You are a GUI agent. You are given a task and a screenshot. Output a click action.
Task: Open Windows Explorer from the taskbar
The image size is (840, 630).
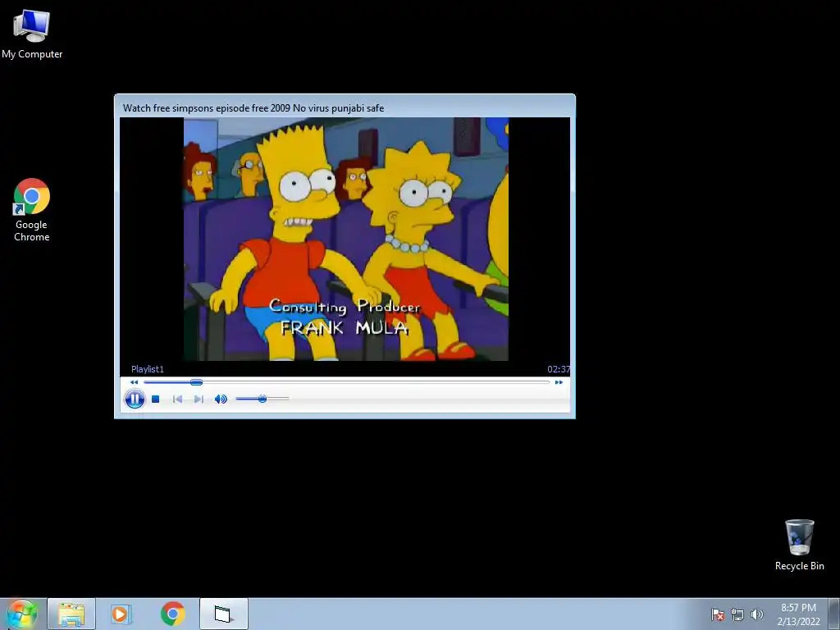[71, 614]
